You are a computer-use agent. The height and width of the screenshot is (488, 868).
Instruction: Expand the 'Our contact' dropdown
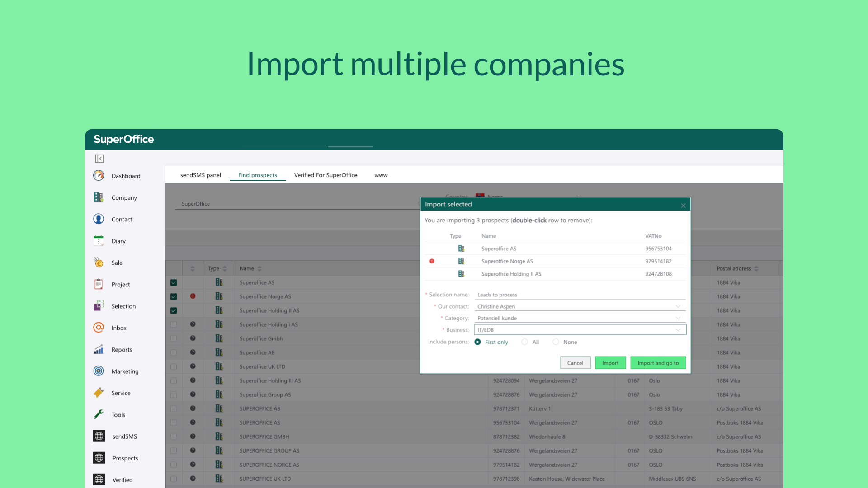[x=679, y=306]
